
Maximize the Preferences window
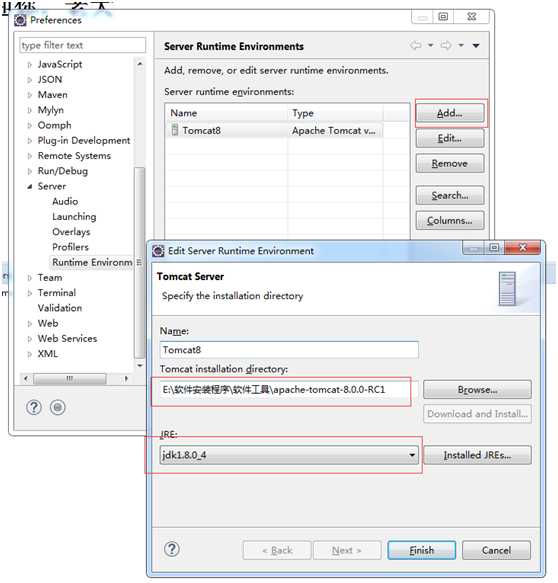[x=443, y=17]
